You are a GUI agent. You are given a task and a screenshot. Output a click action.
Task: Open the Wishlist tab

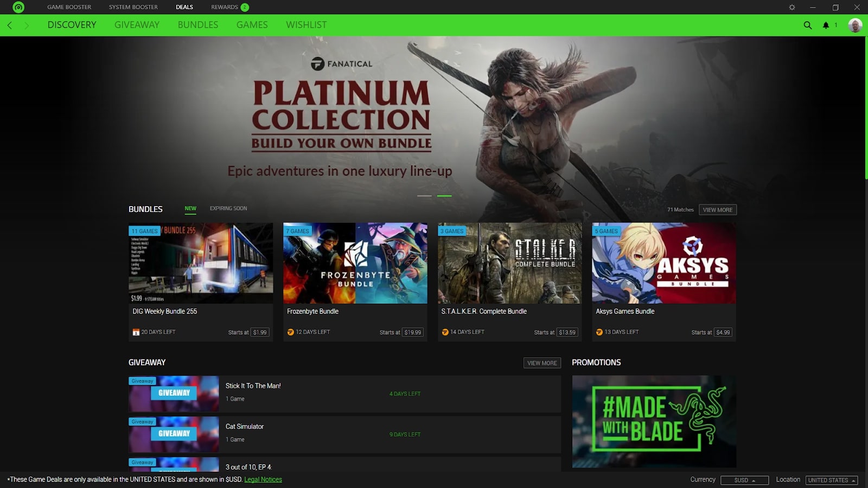pos(307,25)
